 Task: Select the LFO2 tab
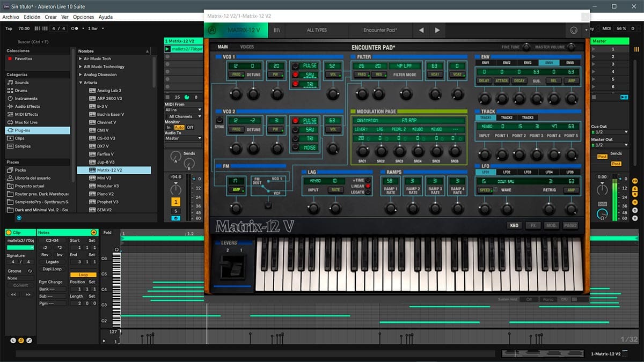click(506, 172)
